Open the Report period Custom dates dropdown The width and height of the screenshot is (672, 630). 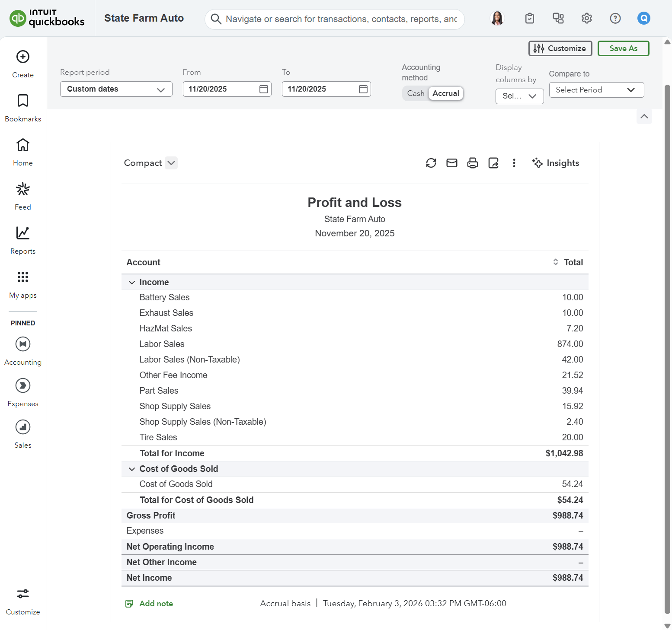[x=116, y=89]
